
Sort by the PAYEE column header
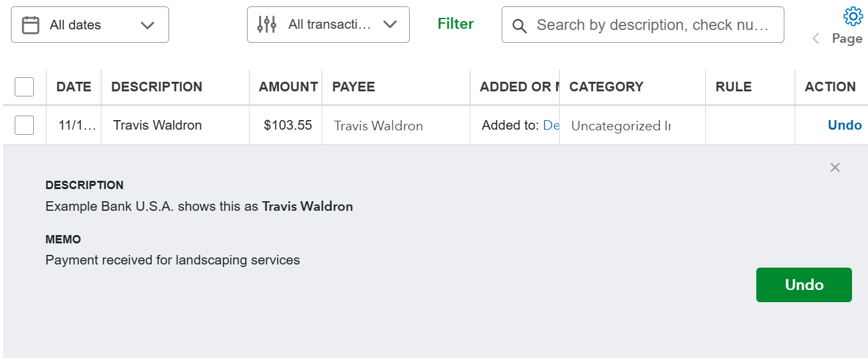click(x=354, y=87)
